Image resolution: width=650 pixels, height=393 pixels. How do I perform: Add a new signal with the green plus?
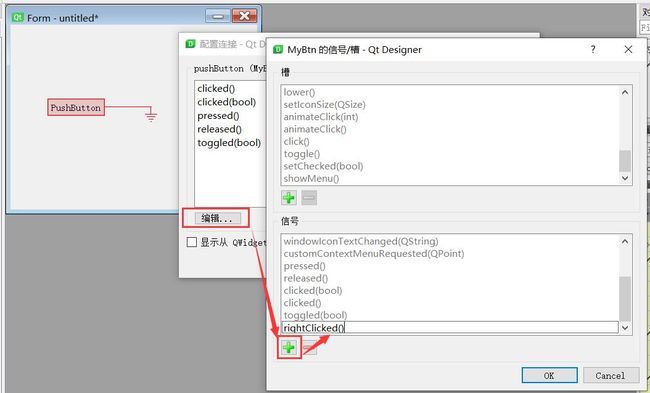click(x=289, y=347)
